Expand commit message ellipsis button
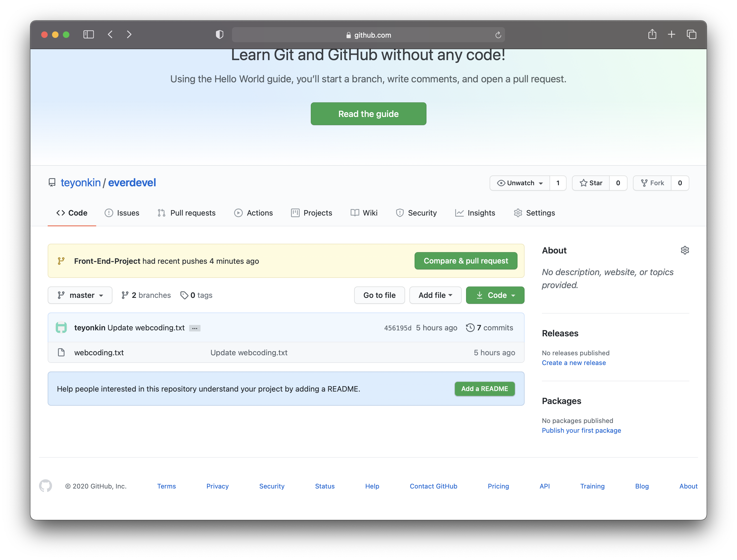 [x=195, y=328]
